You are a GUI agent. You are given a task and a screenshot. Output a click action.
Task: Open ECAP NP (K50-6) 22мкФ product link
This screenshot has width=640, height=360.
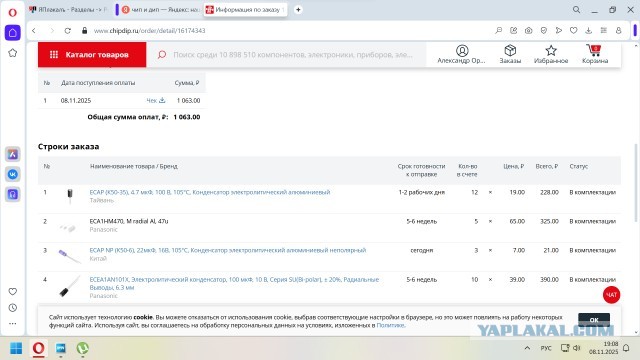(228, 250)
